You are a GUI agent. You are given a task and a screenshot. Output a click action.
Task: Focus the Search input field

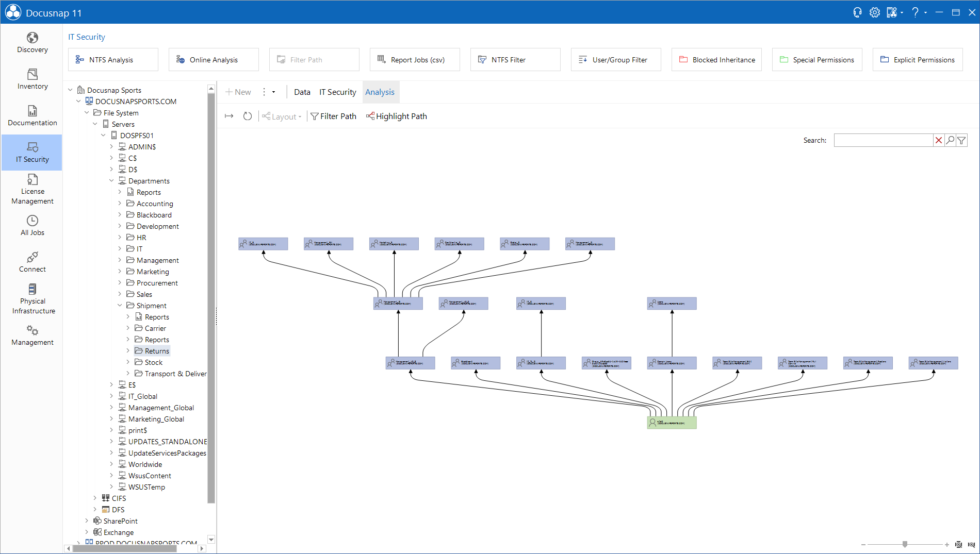[883, 140]
